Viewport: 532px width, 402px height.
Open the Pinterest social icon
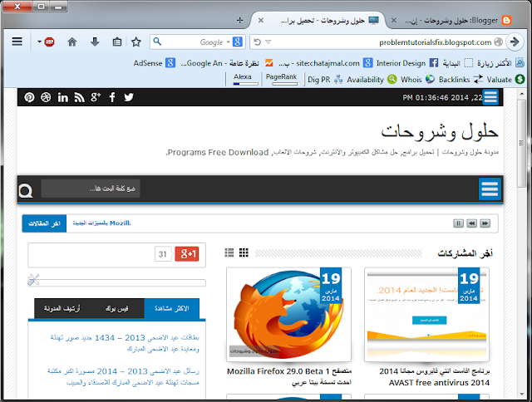pyautogui.click(x=29, y=97)
